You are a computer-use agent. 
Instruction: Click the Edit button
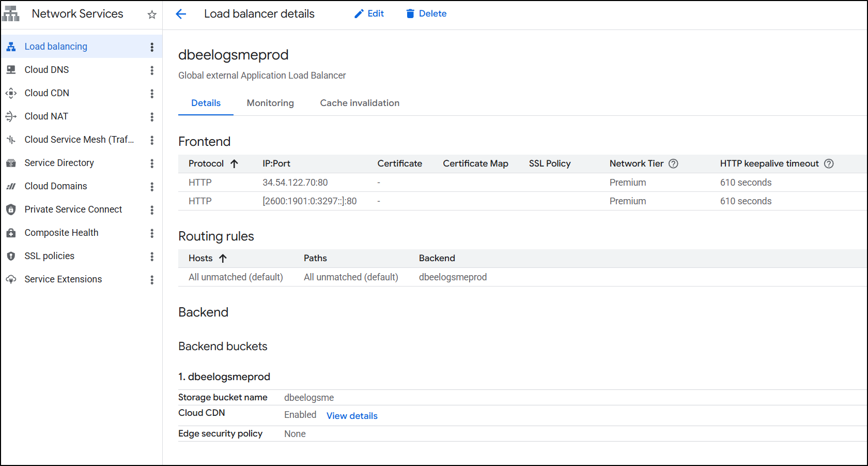[x=369, y=14]
